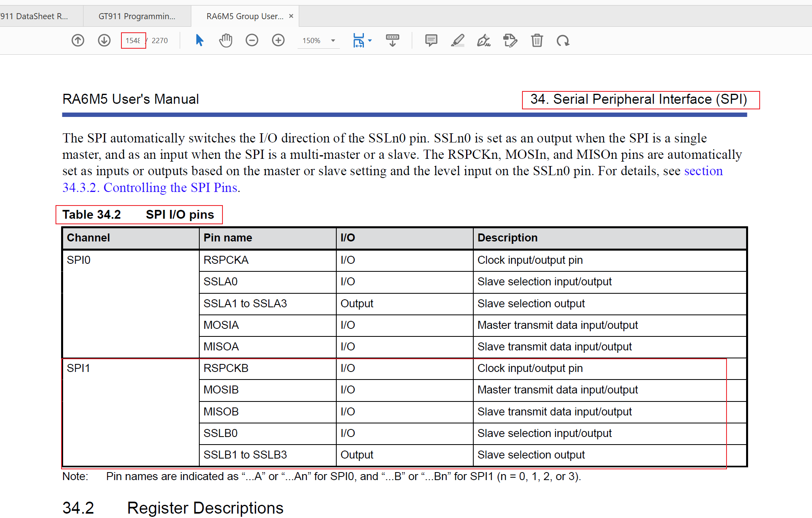Click the stamp tool icon
Screen dimensions: 812x518
tap(510, 40)
